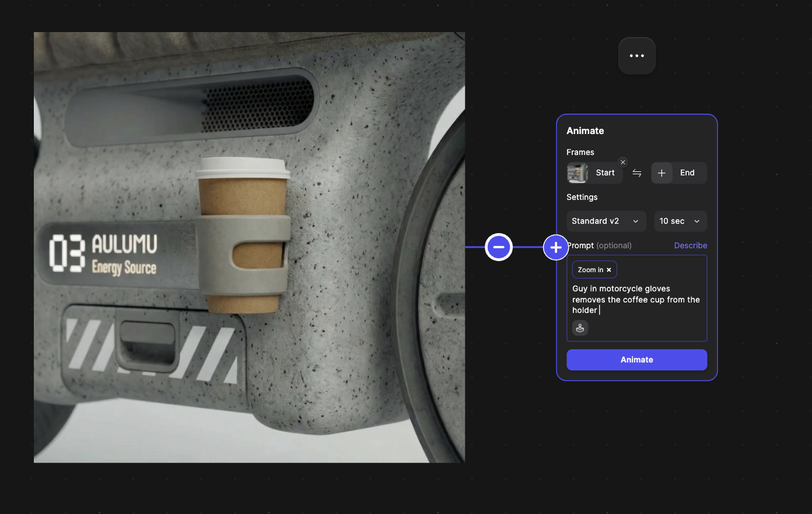Add an End frame with the plus icon

pyautogui.click(x=661, y=173)
